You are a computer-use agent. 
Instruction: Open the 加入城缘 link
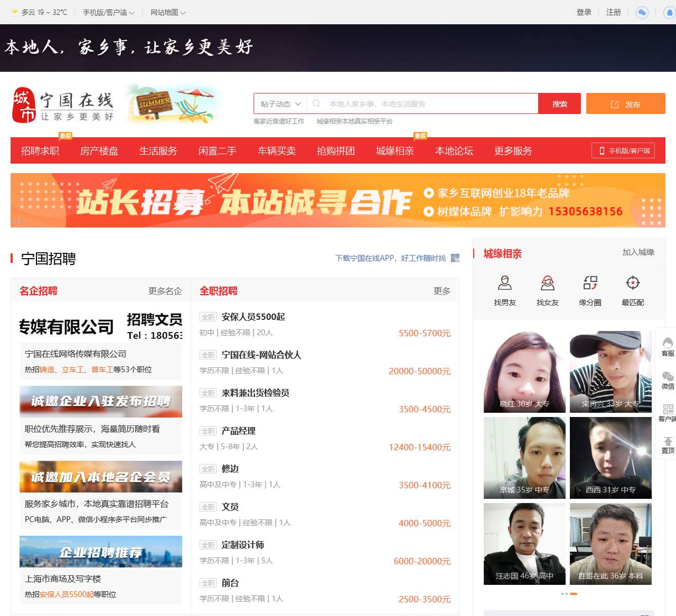pyautogui.click(x=638, y=252)
